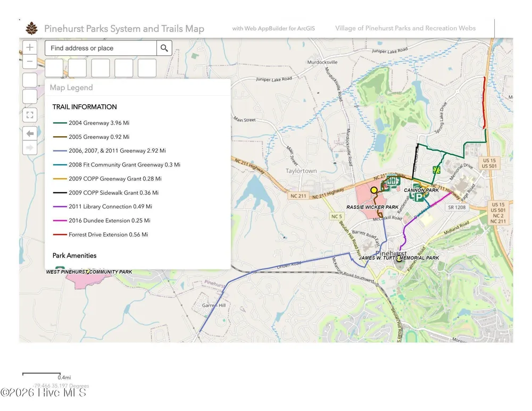Click the NC 5 route shield
The width and height of the screenshot is (532, 411).
337,216
